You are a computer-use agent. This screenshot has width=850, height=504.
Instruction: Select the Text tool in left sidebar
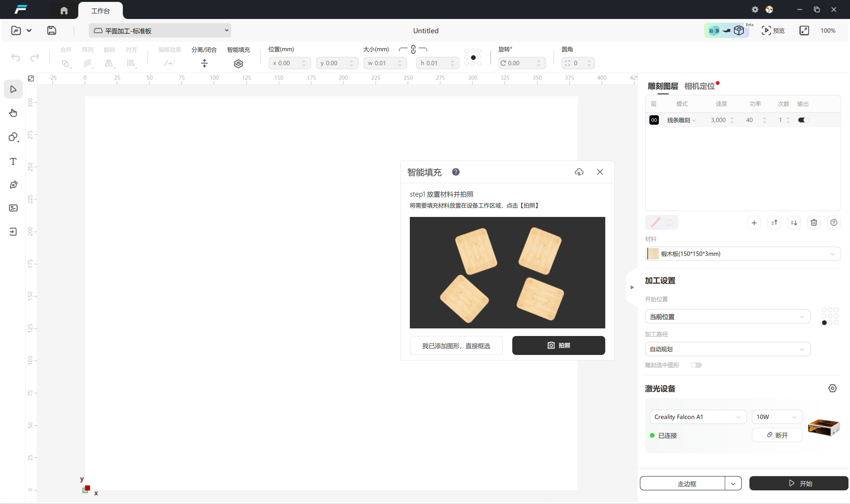point(13,162)
